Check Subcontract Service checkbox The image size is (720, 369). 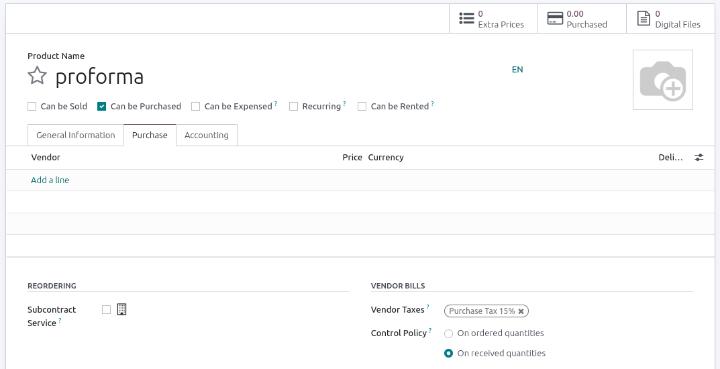pos(107,310)
